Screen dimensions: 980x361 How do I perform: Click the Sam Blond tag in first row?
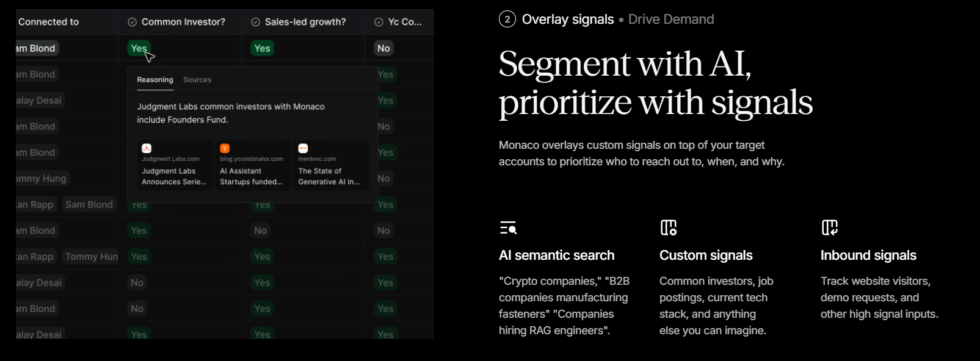(x=37, y=48)
